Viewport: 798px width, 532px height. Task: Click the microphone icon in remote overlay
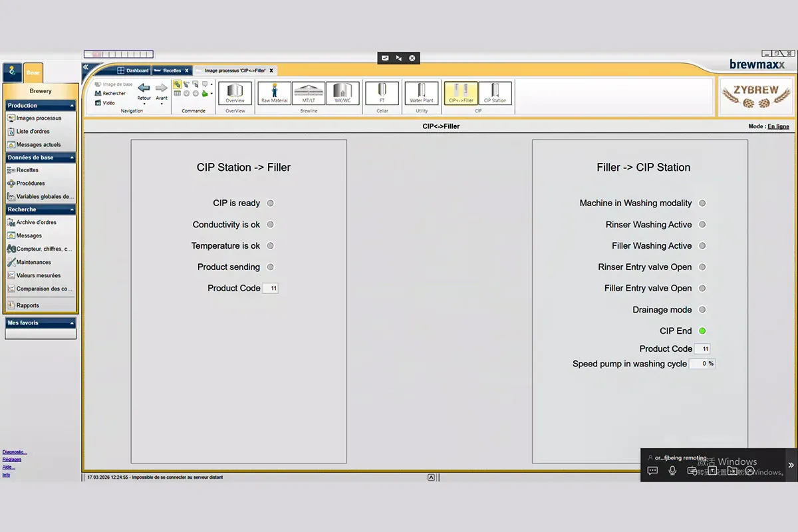672,471
